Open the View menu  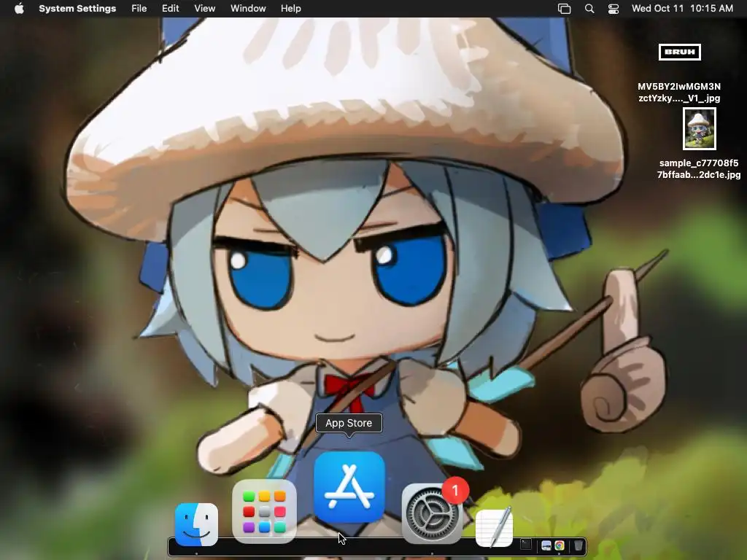tap(204, 9)
